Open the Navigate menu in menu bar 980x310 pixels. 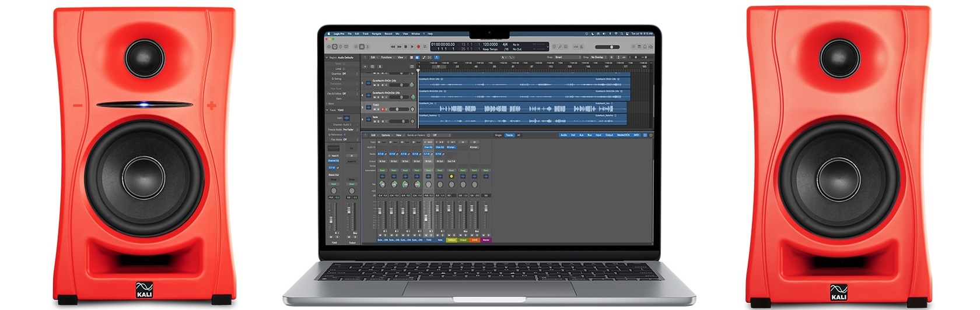tap(376, 34)
